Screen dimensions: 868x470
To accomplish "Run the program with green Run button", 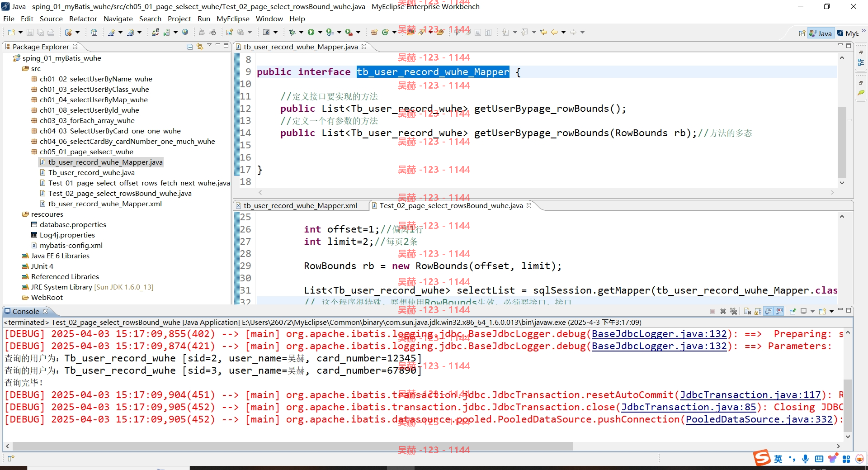I will [x=311, y=32].
